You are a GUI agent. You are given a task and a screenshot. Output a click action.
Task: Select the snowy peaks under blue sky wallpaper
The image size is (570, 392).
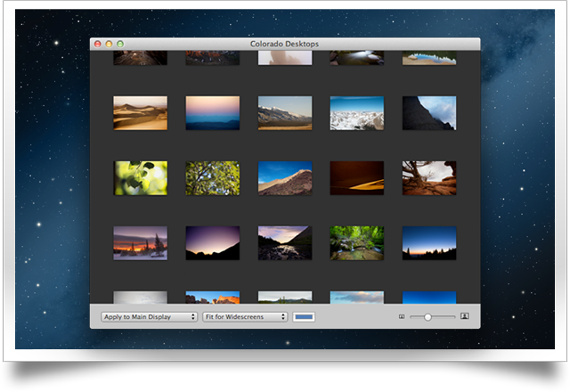[357, 113]
